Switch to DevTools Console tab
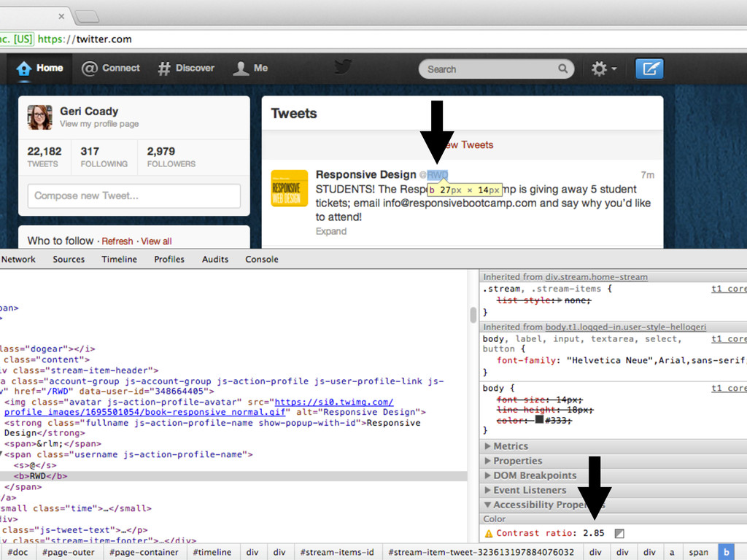The width and height of the screenshot is (747, 560). click(x=262, y=259)
